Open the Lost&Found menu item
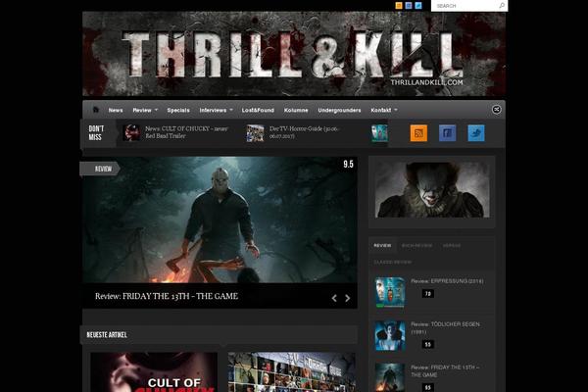The width and height of the screenshot is (588, 392). click(x=258, y=110)
